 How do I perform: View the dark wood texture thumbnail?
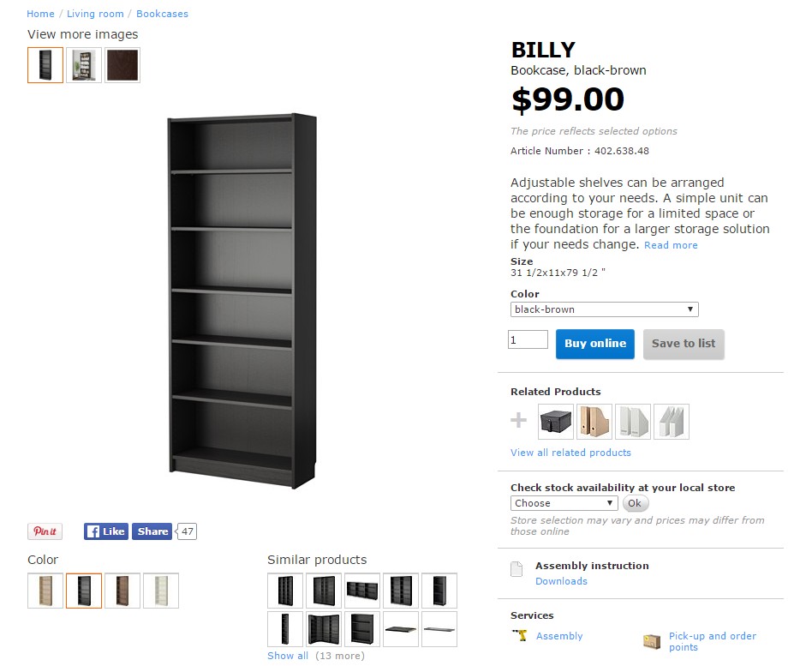(122, 65)
